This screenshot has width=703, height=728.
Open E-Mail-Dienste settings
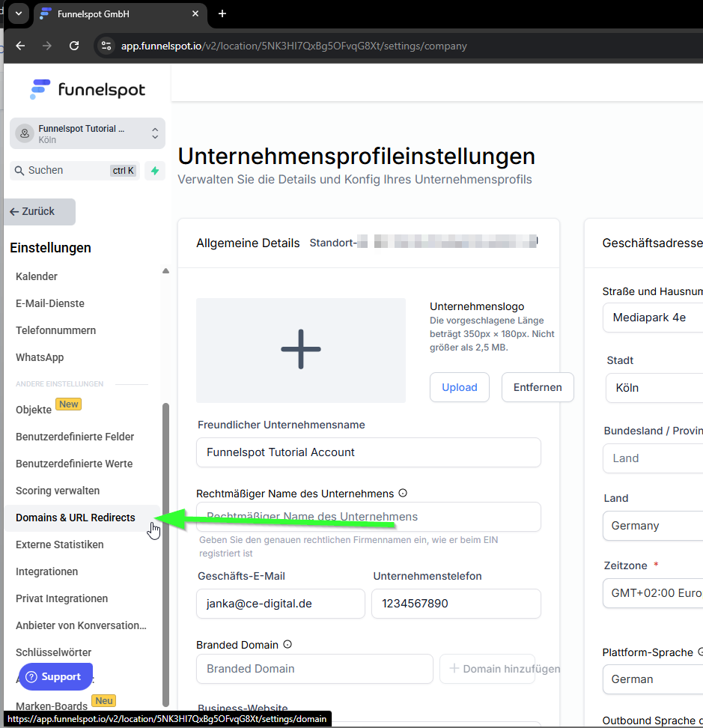[x=50, y=303]
